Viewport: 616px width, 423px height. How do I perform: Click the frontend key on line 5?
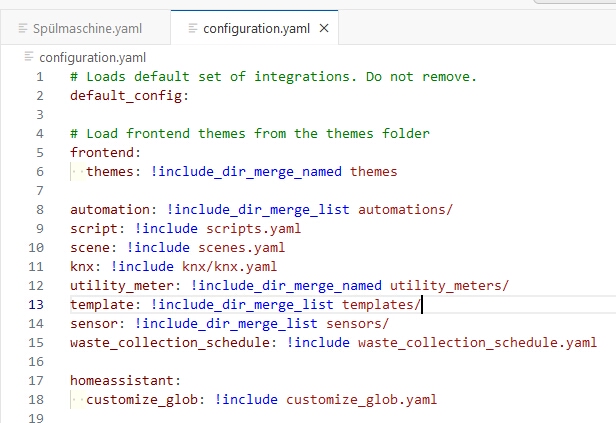[x=101, y=153]
